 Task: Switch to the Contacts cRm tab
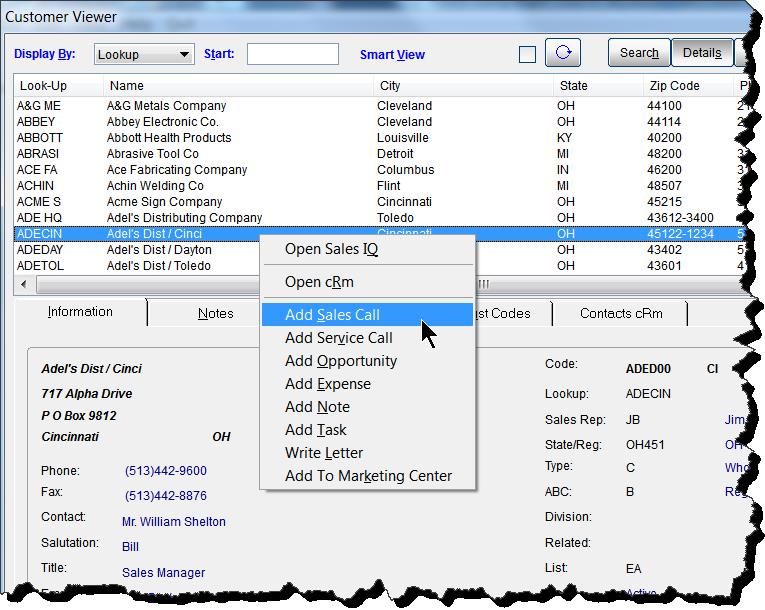click(x=621, y=313)
